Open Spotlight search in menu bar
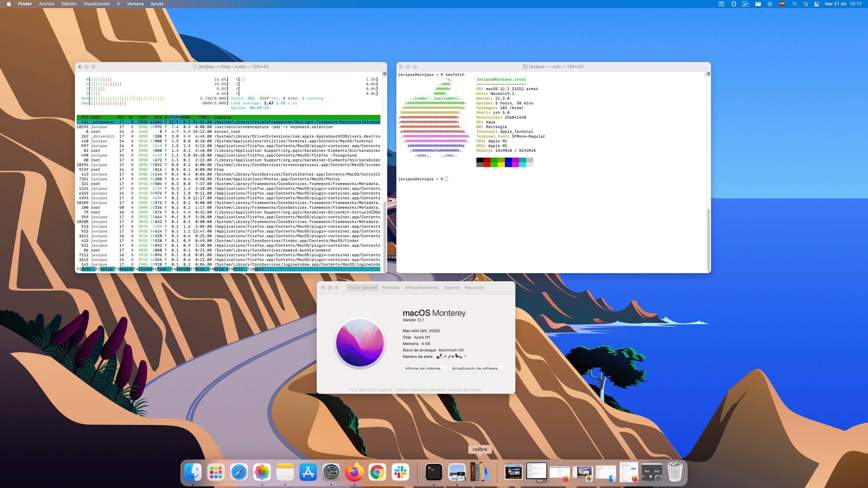Image resolution: width=868 pixels, height=488 pixels. pos(806,4)
